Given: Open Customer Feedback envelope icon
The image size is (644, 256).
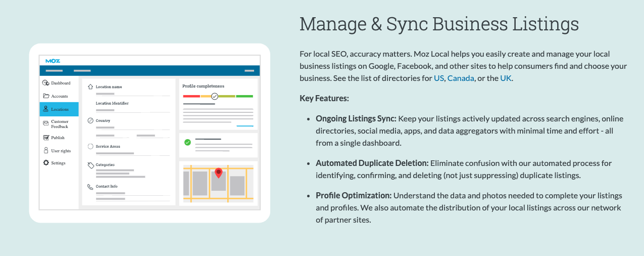Looking at the screenshot, I should pyautogui.click(x=45, y=123).
